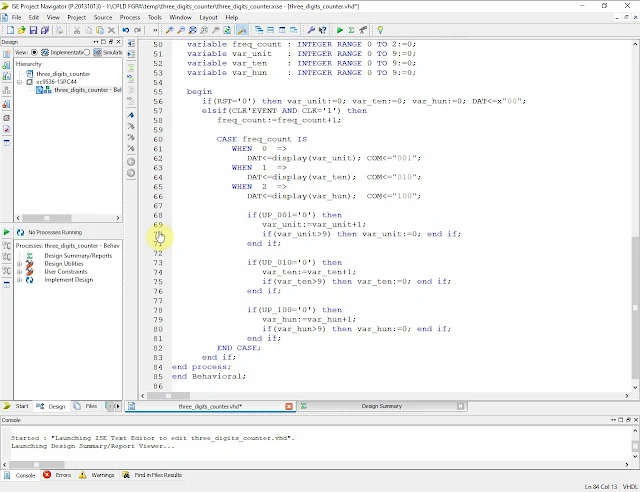Click the highlighted pencil toolbar icon
Viewport: 640px width, 492px height.
click(242, 30)
